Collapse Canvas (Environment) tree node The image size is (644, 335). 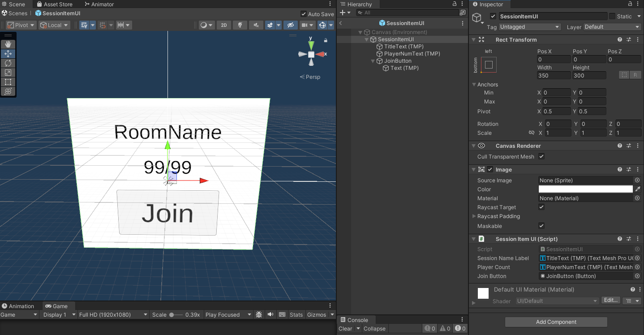pyautogui.click(x=361, y=32)
